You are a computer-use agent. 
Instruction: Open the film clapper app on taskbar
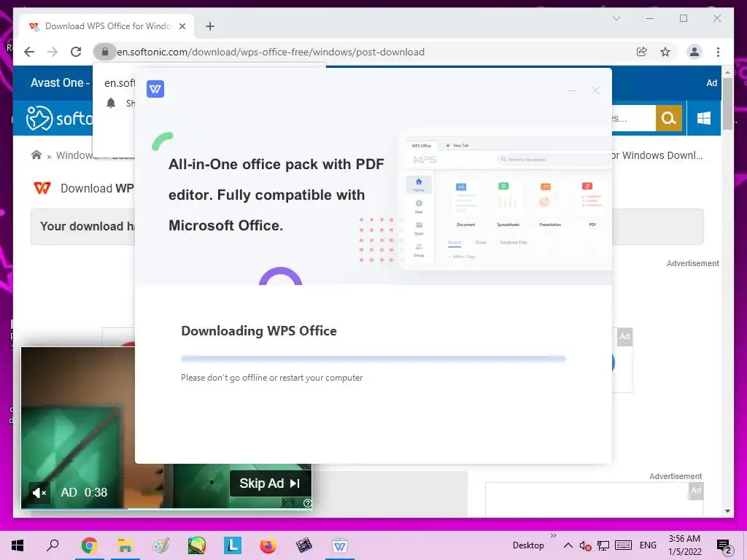click(304, 545)
